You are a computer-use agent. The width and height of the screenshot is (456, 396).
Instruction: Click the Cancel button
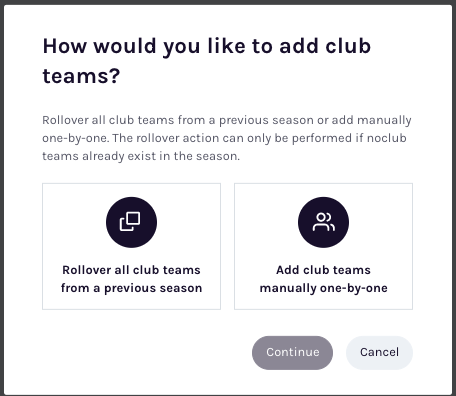379,353
